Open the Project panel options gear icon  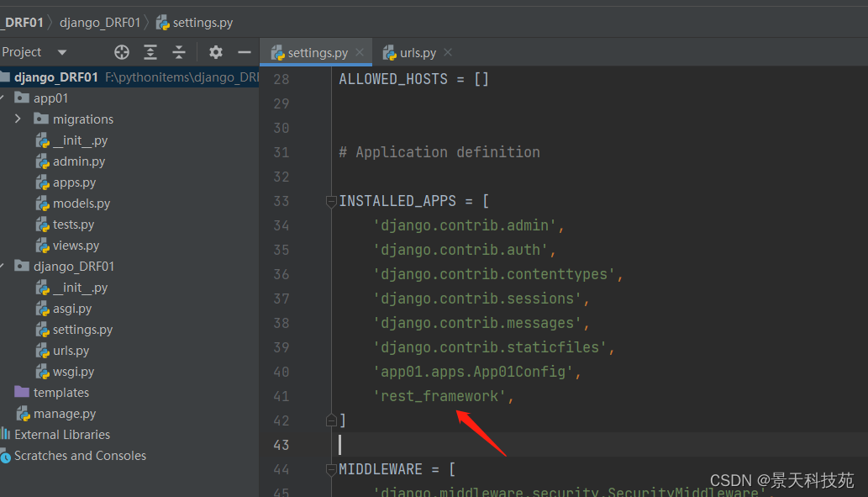(x=215, y=51)
